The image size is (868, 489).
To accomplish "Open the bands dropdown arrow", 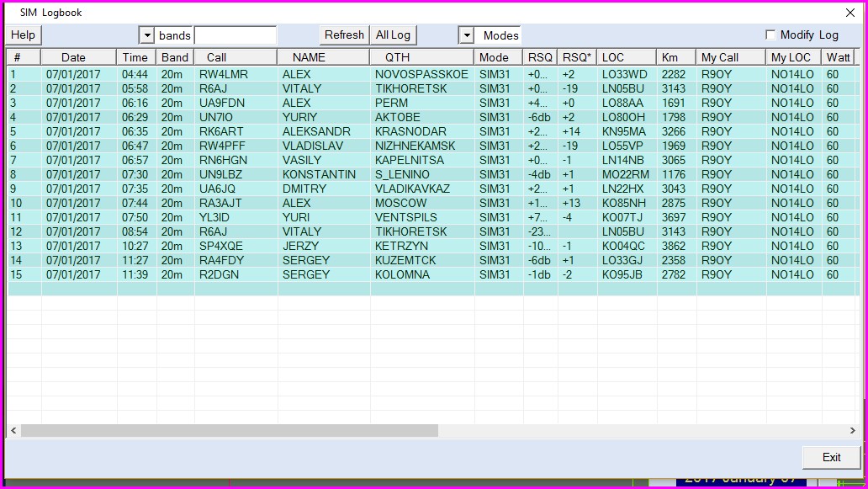I will [146, 35].
